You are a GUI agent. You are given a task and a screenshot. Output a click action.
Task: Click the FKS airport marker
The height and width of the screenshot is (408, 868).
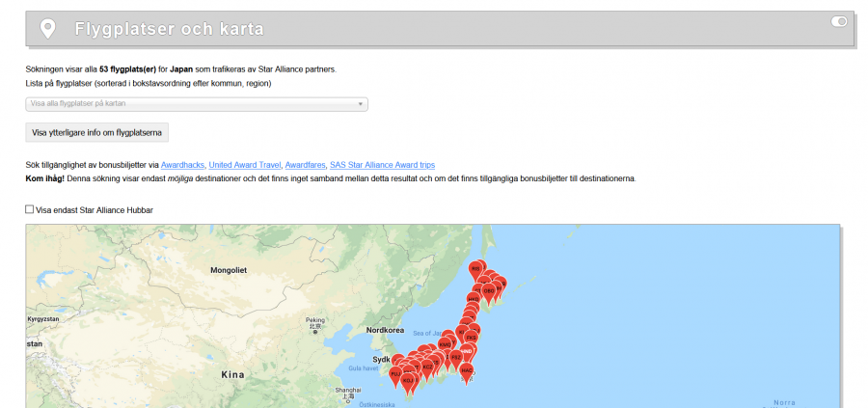click(472, 337)
